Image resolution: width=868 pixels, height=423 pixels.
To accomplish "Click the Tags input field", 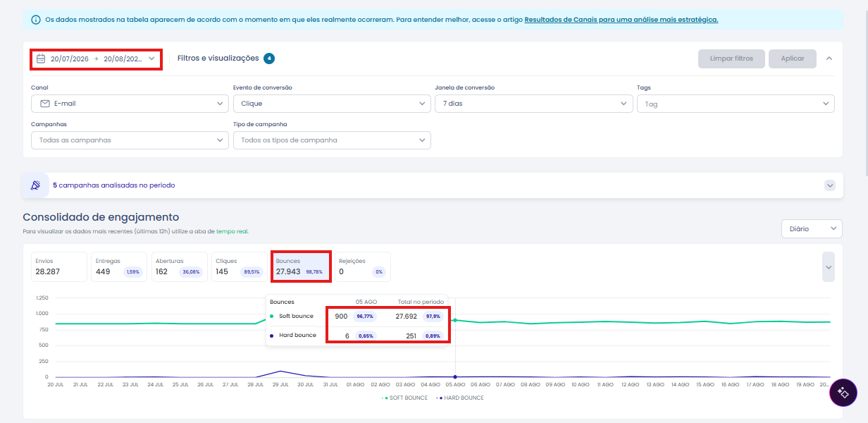I will (736, 104).
